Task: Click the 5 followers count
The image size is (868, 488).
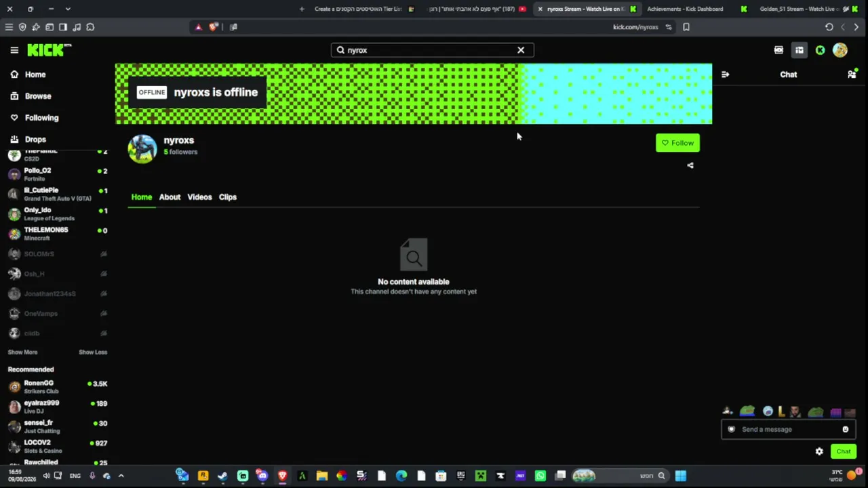Action: [180, 152]
